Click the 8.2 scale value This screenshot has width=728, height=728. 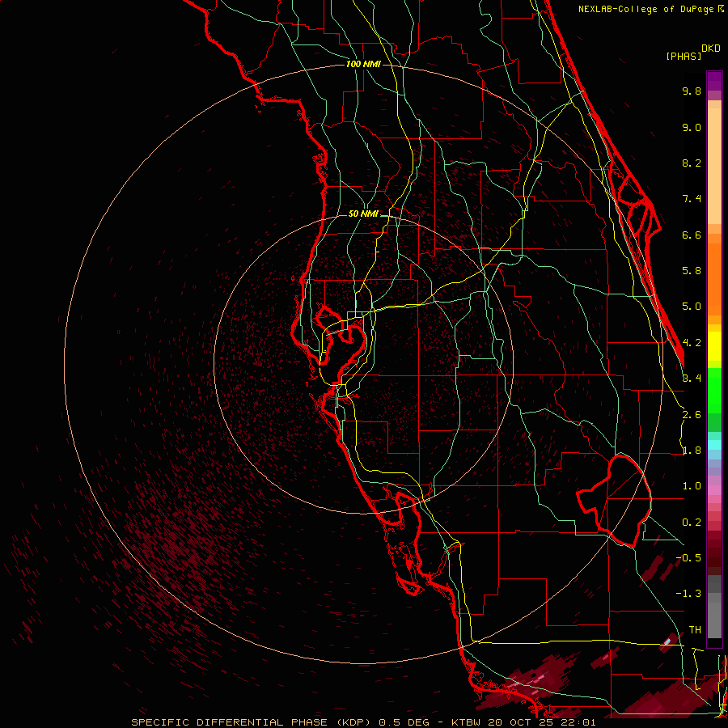(x=692, y=163)
